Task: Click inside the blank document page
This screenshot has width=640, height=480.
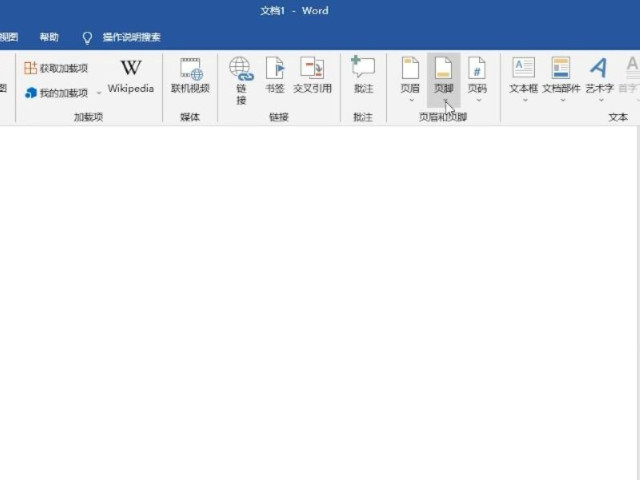Action: pos(320,300)
